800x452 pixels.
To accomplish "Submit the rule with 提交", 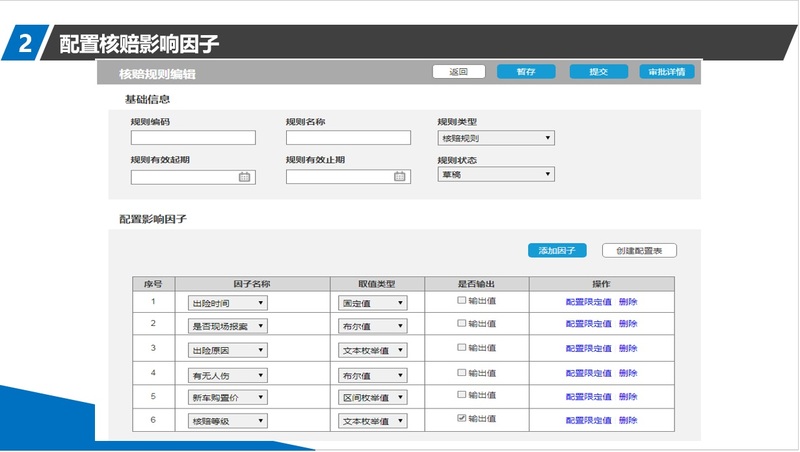I will pyautogui.click(x=598, y=72).
